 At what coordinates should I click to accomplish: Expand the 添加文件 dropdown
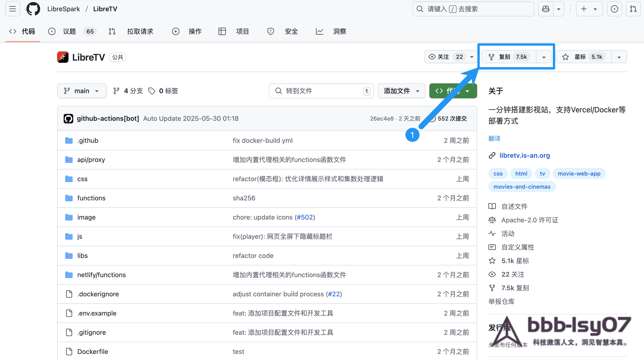(401, 91)
